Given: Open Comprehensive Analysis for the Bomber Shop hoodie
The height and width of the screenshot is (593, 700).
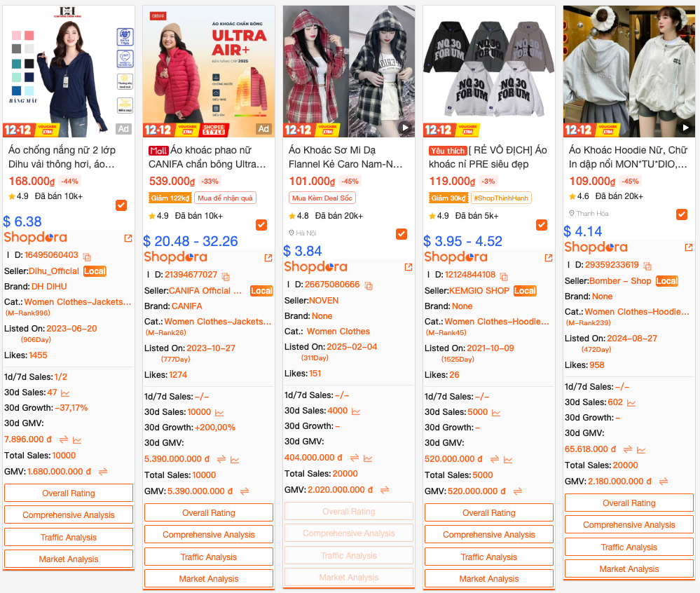Looking at the screenshot, I should coord(629,525).
